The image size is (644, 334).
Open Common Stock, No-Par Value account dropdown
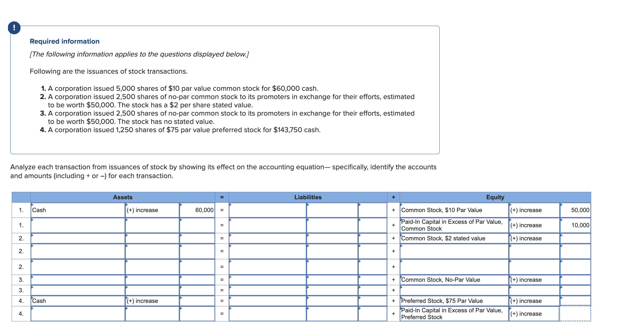[x=454, y=280]
